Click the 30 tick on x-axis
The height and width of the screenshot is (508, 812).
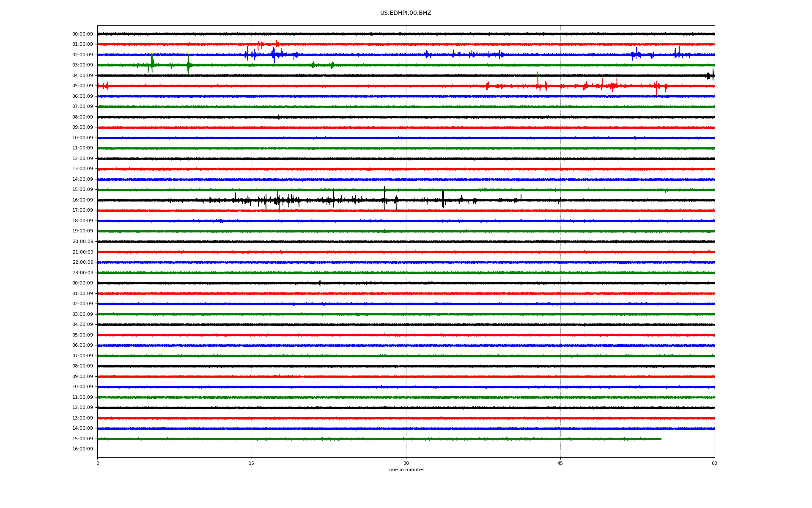[406, 464]
